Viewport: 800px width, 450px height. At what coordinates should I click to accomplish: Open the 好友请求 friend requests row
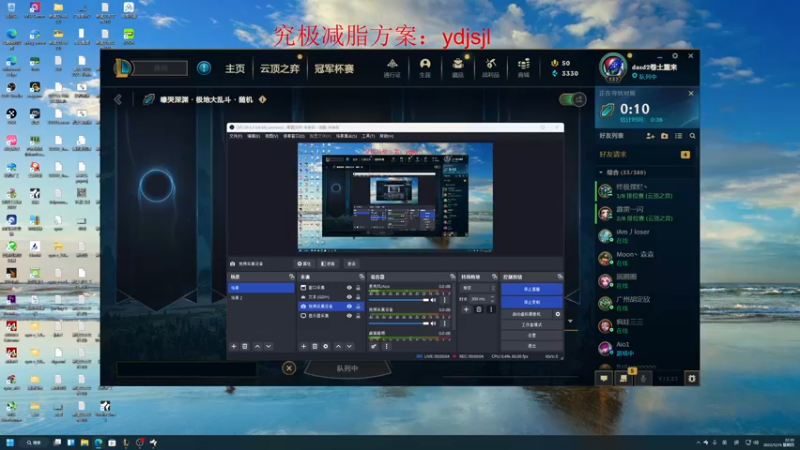pos(645,154)
